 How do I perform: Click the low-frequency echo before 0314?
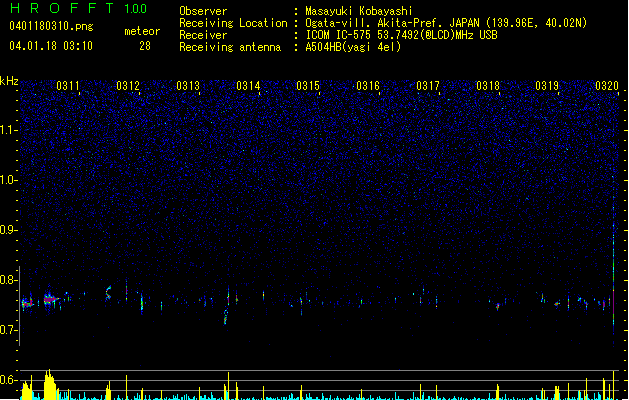(x=225, y=317)
